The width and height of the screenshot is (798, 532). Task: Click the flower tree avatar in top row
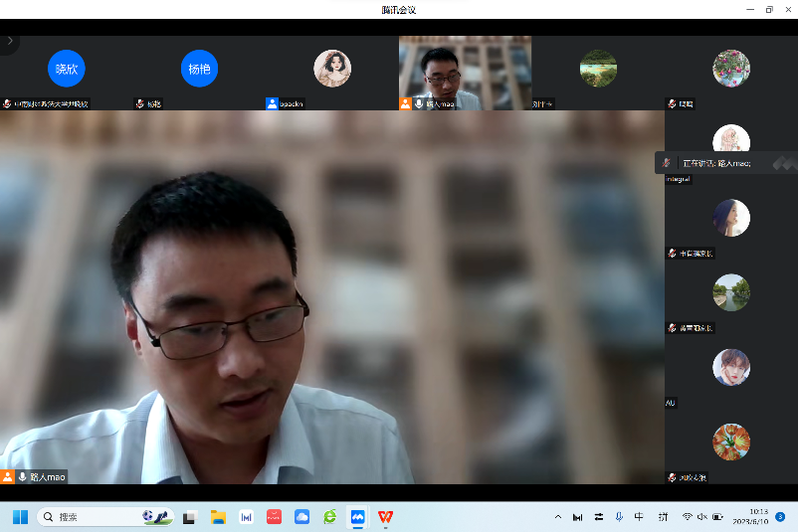pyautogui.click(x=731, y=69)
